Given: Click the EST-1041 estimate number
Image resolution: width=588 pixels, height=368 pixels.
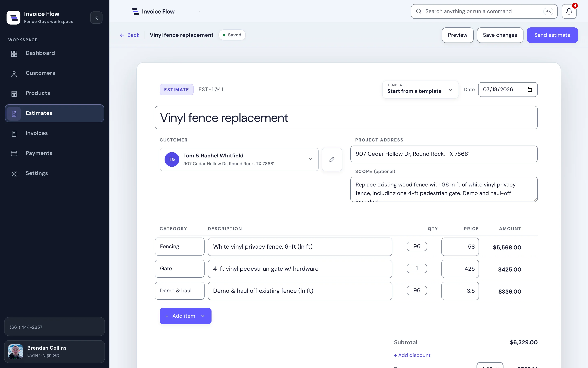Looking at the screenshot, I should 211,90.
